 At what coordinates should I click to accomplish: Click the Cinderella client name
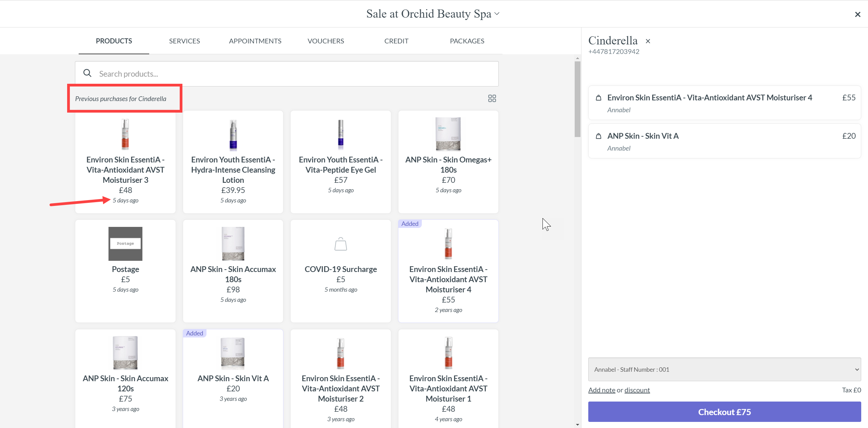(613, 40)
